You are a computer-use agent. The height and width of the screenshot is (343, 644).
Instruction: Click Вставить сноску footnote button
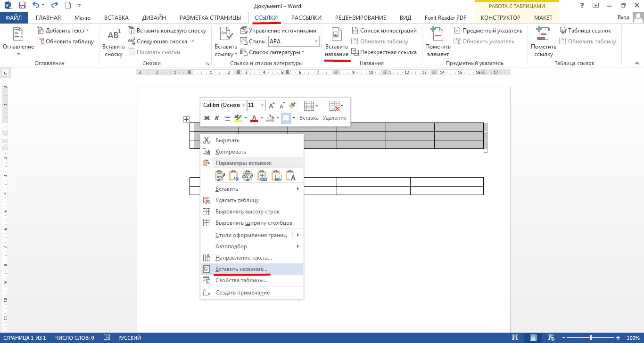(114, 42)
